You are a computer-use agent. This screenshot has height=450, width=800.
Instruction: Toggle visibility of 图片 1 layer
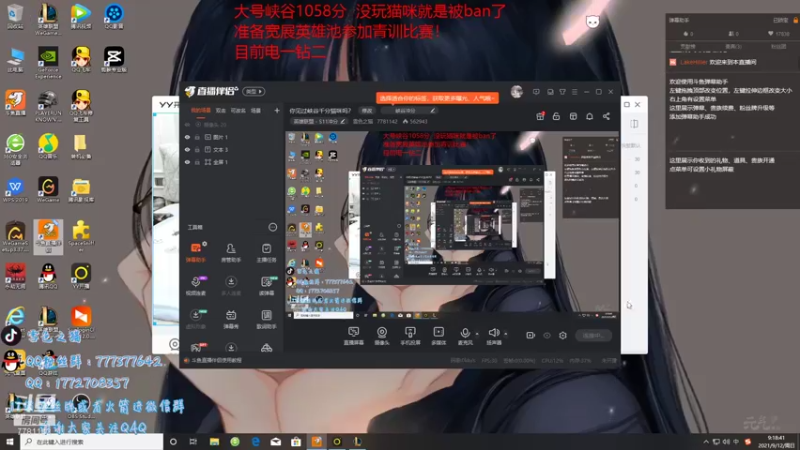(x=187, y=137)
